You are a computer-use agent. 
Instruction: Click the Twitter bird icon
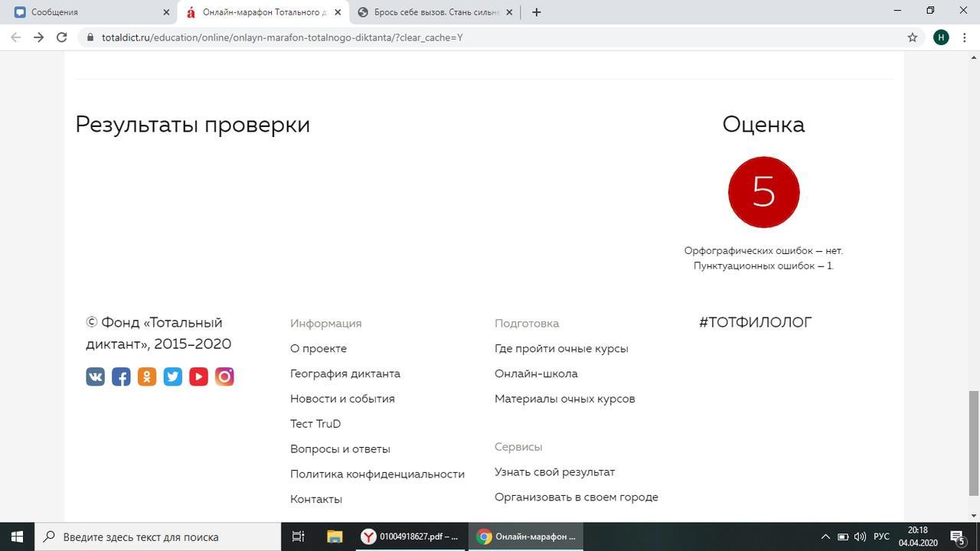point(173,377)
